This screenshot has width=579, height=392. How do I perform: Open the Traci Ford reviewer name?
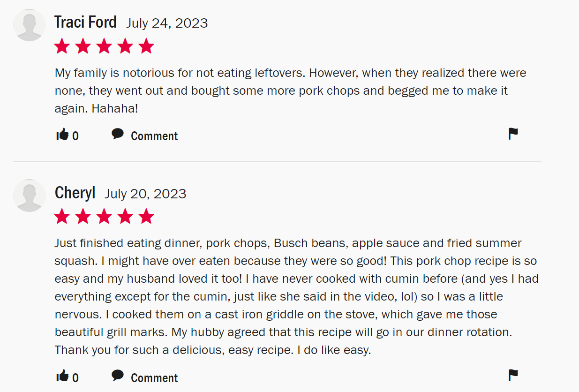click(x=85, y=22)
